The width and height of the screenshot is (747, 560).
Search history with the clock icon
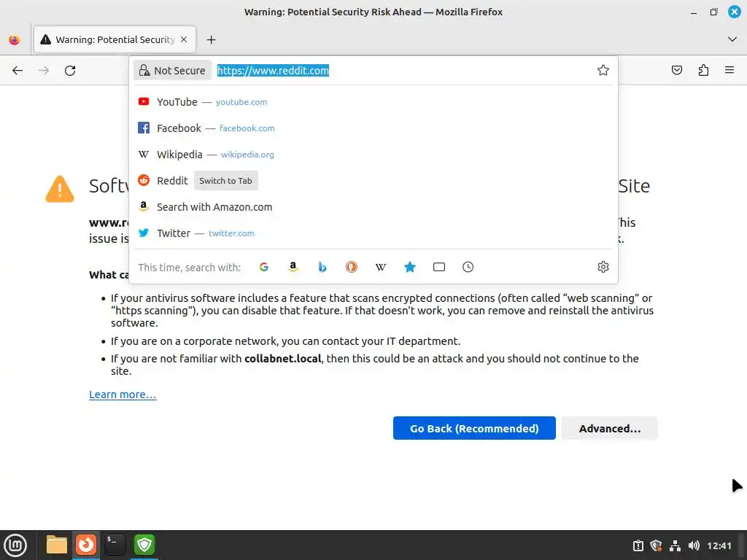[x=468, y=267]
